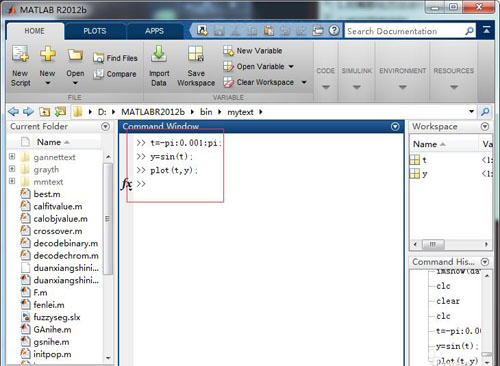Open the Open dropdown arrow
Viewport: 500px width, 366px height.
coord(75,83)
